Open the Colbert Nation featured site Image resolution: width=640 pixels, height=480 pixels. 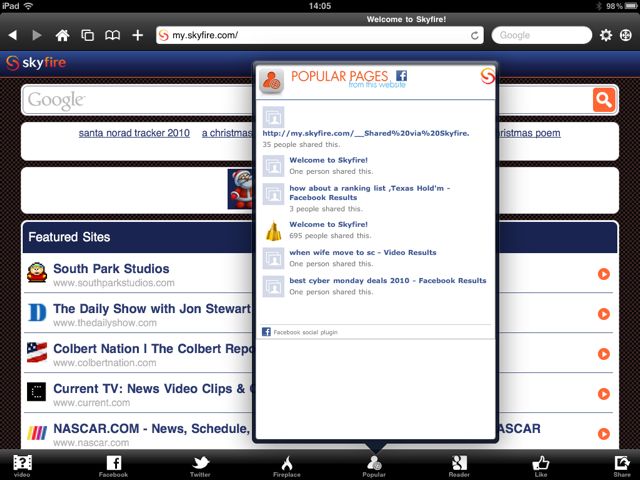click(153, 349)
